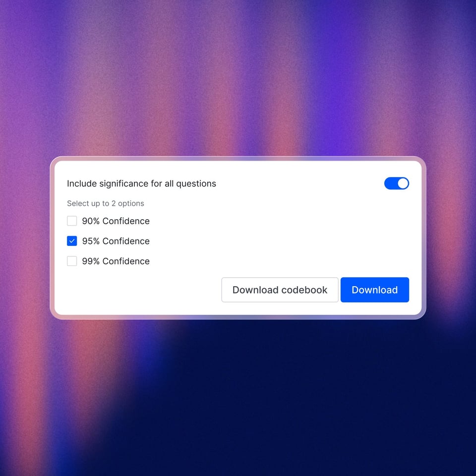Viewport: 476px width, 476px height.
Task: Click the "Include significance for all questions" label
Action: [141, 183]
